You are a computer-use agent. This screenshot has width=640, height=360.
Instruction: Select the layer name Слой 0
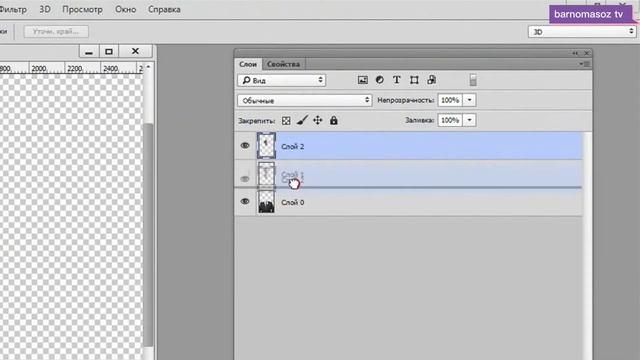(293, 202)
